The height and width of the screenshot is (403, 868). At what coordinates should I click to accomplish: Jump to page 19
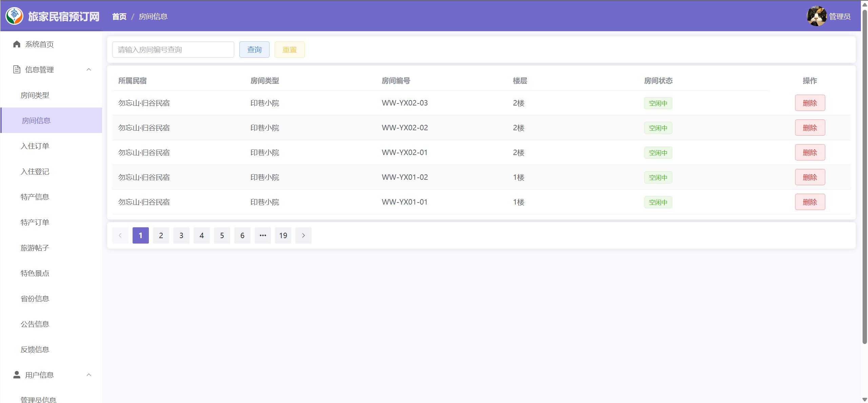click(283, 235)
